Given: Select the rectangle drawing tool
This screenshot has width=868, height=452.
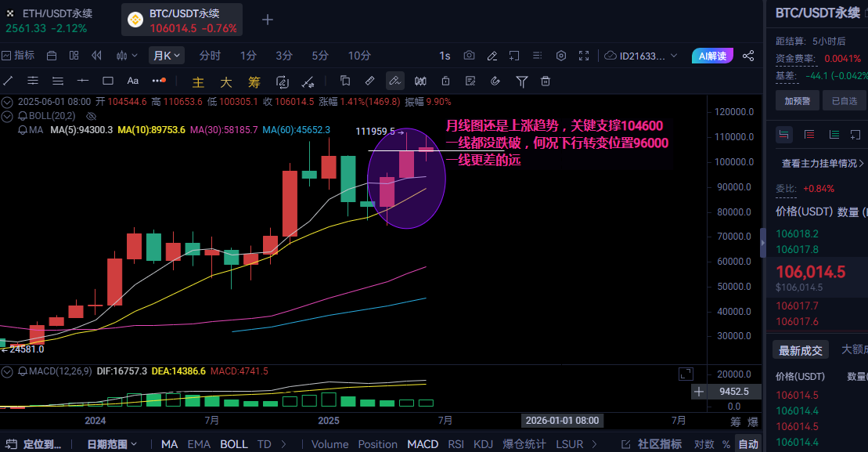Looking at the screenshot, I should [108, 81].
